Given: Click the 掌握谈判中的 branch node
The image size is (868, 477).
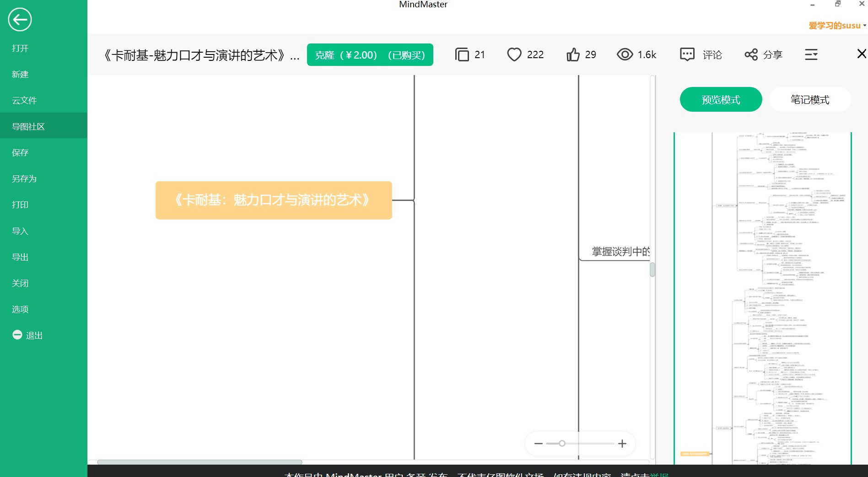Looking at the screenshot, I should click(x=620, y=251).
